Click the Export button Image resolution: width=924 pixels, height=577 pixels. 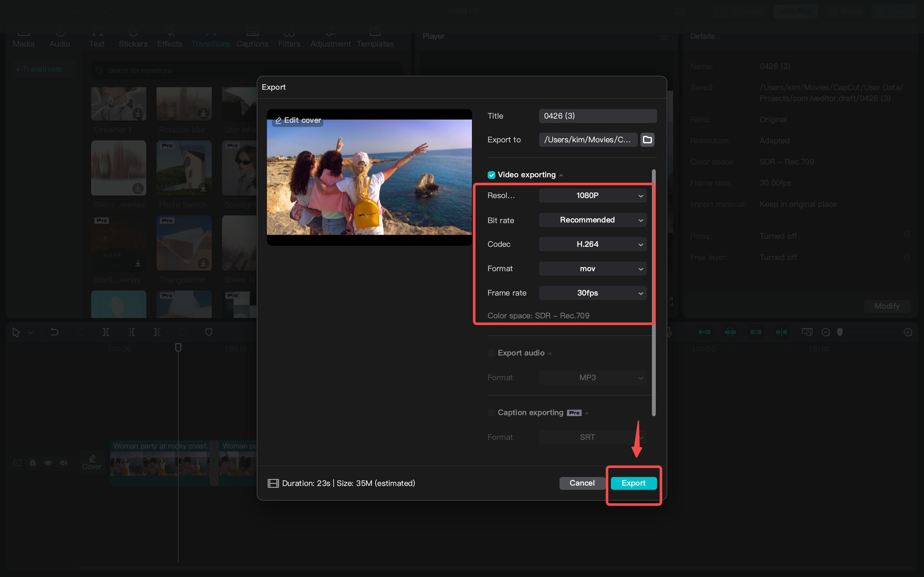[633, 483]
